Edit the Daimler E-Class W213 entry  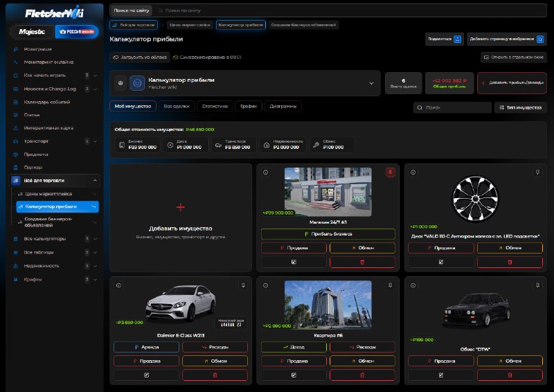point(146,375)
